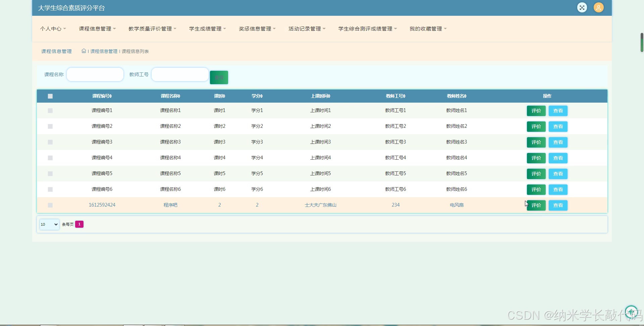Check the row 课程编号6 checkbox
The height and width of the screenshot is (326, 644).
[50, 189]
